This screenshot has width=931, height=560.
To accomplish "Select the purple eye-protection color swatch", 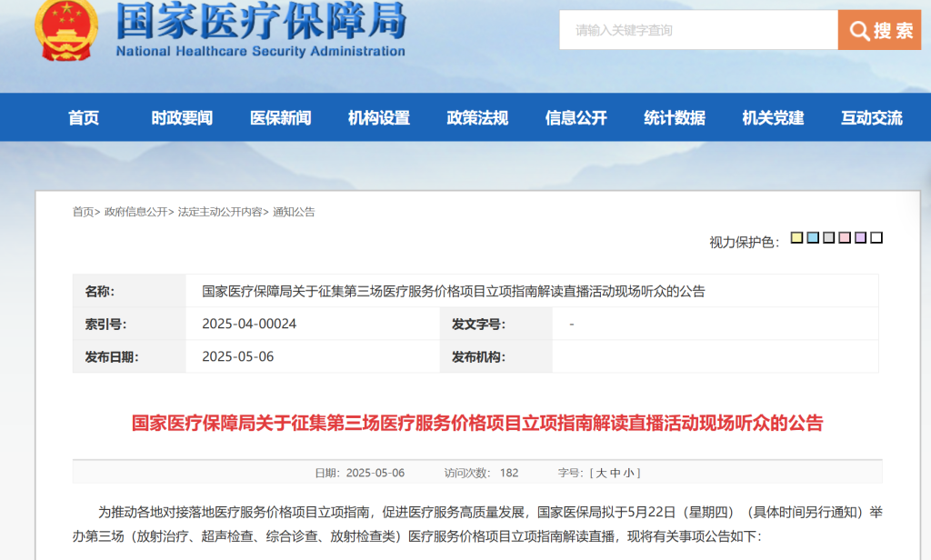I will pyautogui.click(x=860, y=237).
